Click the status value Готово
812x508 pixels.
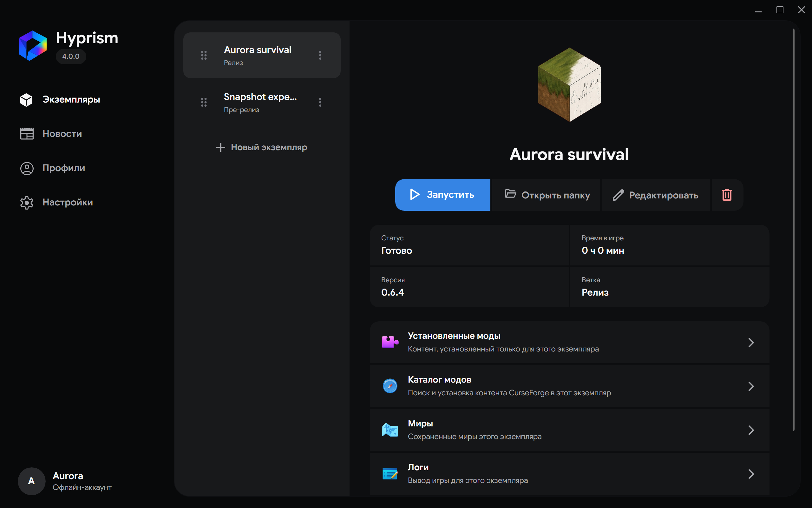(396, 251)
